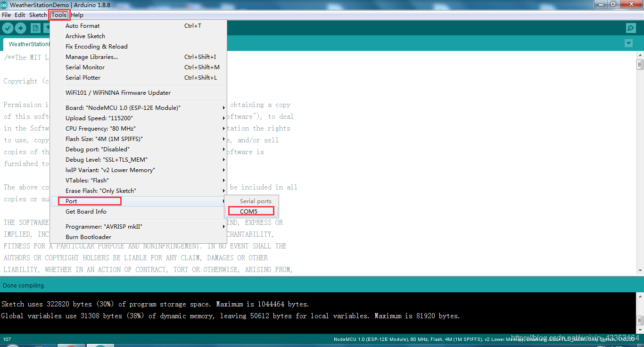644x347 pixels.
Task: Click 'Global variables use 31308 bytes' console line
Action: (x=231, y=316)
